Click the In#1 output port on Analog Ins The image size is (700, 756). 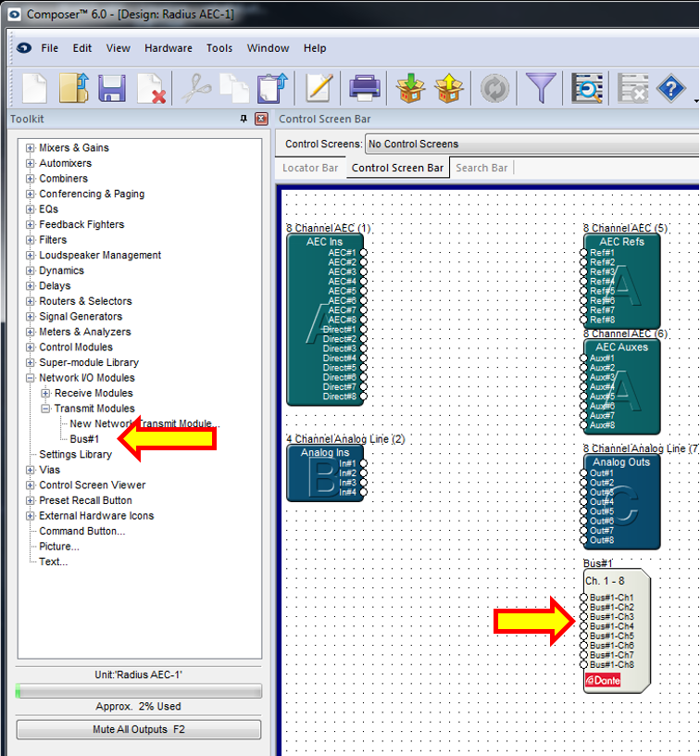[363, 463]
